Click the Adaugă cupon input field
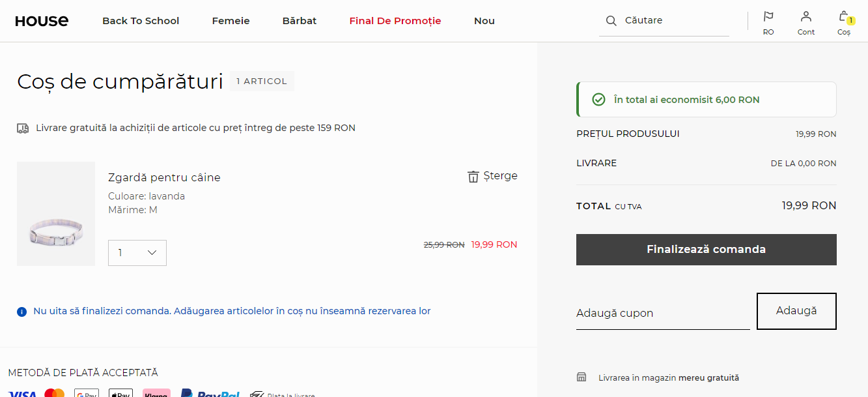 point(662,314)
